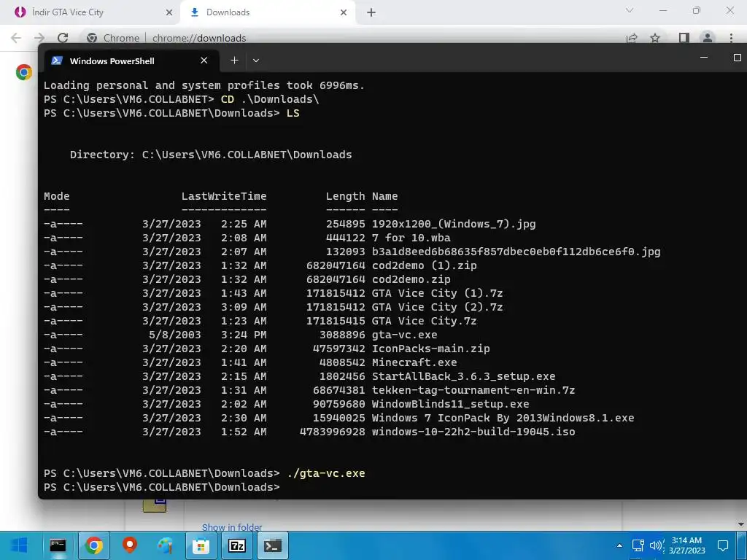Open network status tray icon
This screenshot has height=560, width=747.
click(638, 545)
